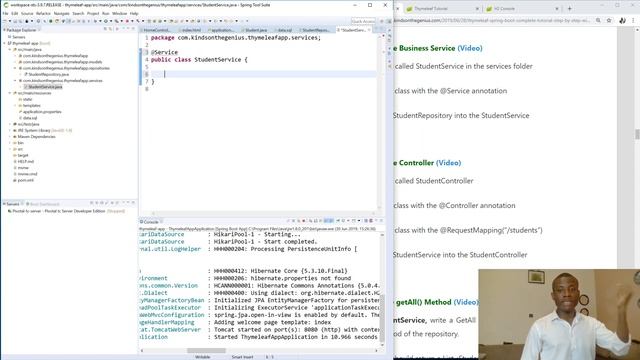Select the Package Explorer view tab
Screen dimensions: 640x360
pyautogui.click(x=21, y=30)
